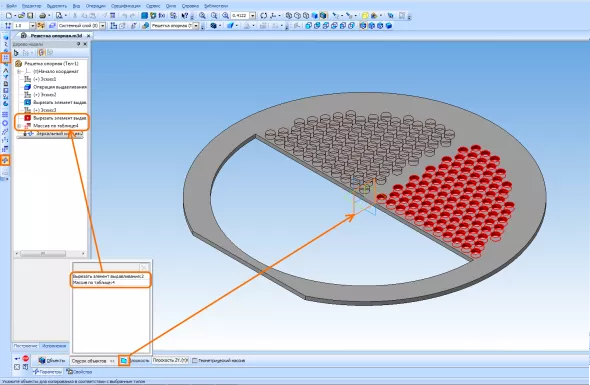Click the red Stop command icon
The width and height of the screenshot is (590, 385).
(x=25, y=358)
